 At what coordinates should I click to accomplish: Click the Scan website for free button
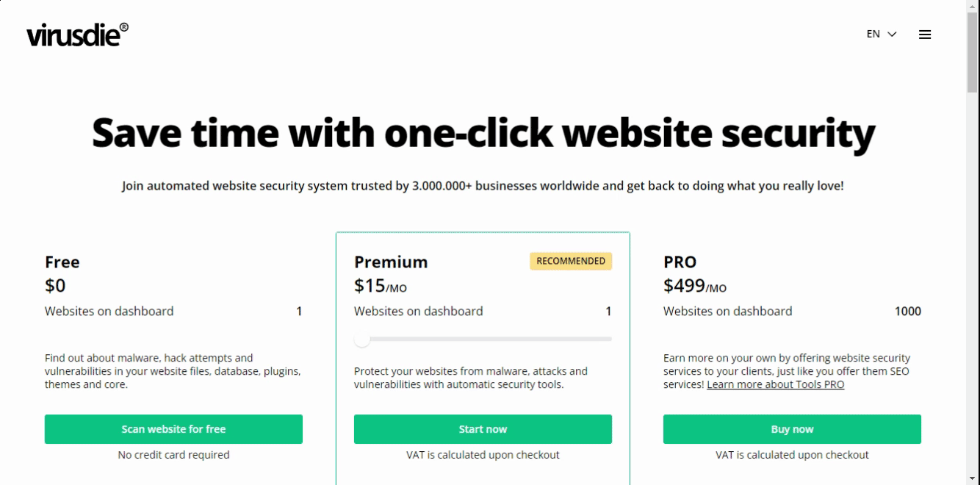173,429
